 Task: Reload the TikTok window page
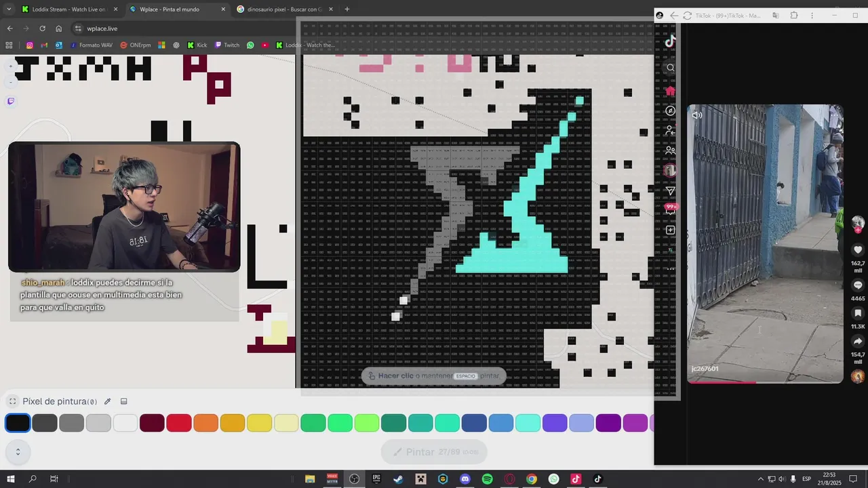point(687,15)
